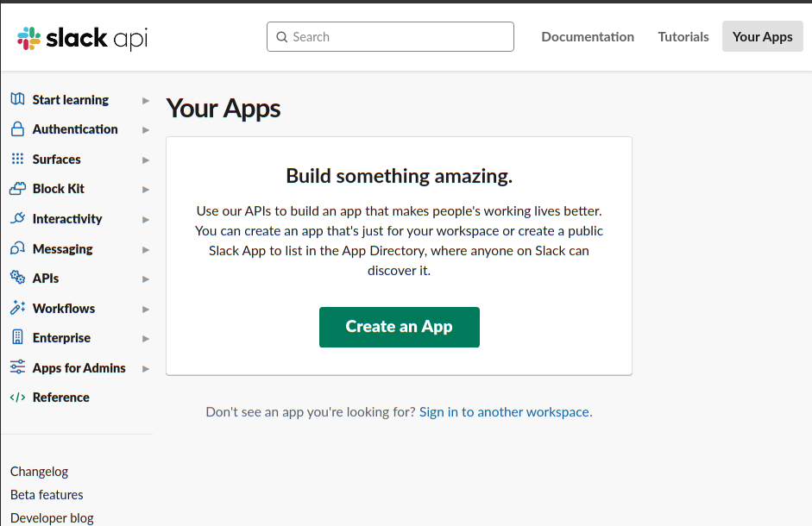Open the Documentation nav item
Image resolution: width=812 pixels, height=526 pixels.
[588, 37]
